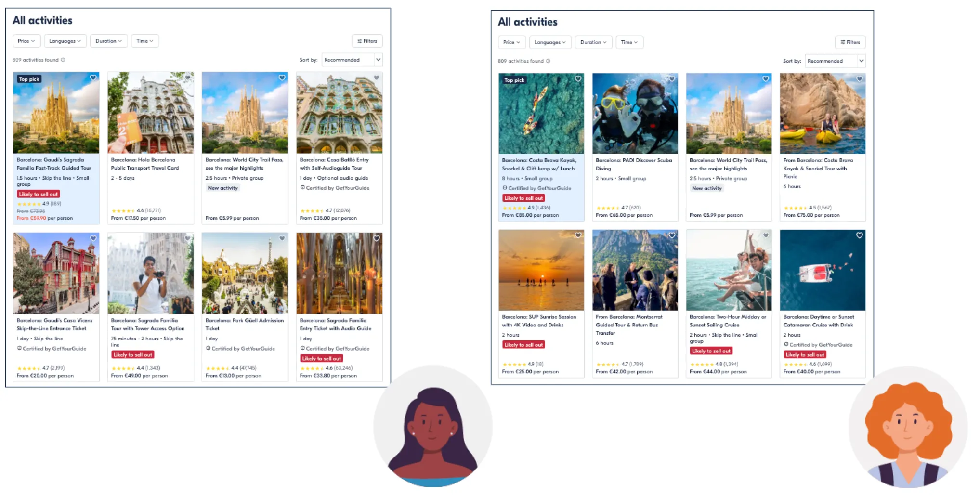Click info icon beside left activities count
The width and height of the screenshot is (980, 496).
pyautogui.click(x=63, y=60)
